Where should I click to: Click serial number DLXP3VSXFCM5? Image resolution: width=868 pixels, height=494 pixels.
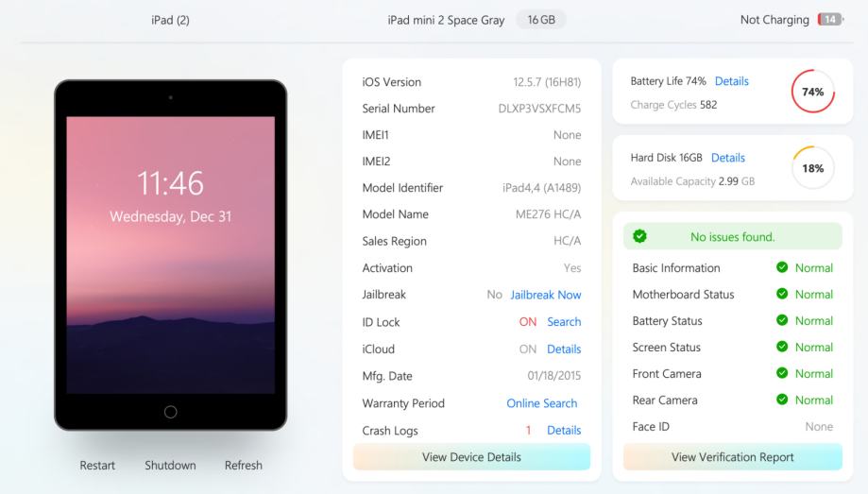(539, 109)
